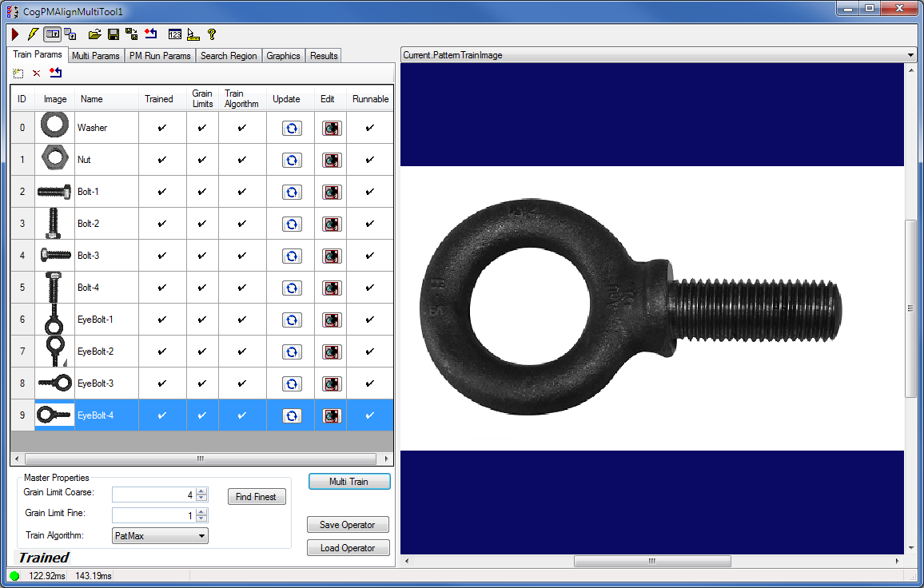Screen dimensions: 924x588
Task: Click the lightning electric-run icon
Action: tap(33, 34)
